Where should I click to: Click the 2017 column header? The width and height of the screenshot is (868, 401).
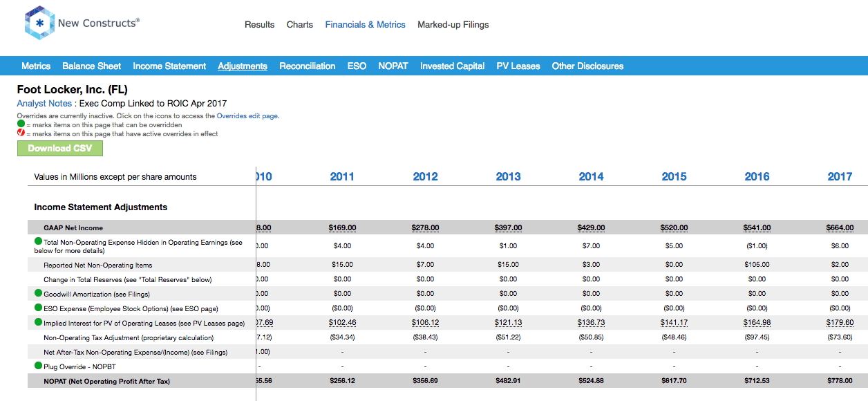(x=840, y=177)
